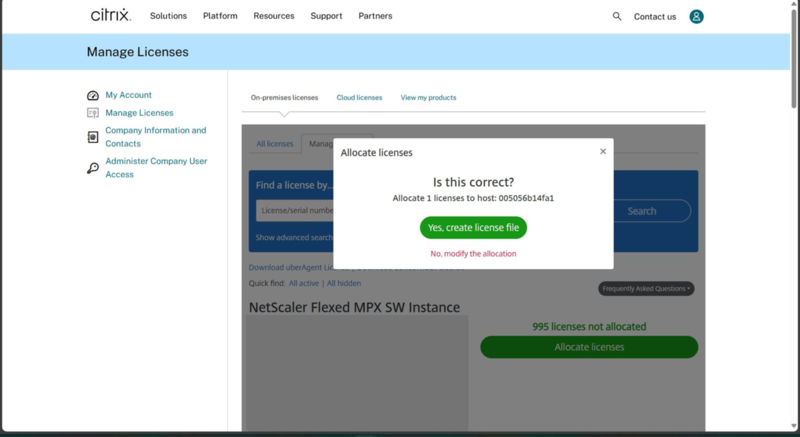This screenshot has width=800, height=437.
Task: Open Manage Licenses in sidebar
Action: tap(139, 113)
